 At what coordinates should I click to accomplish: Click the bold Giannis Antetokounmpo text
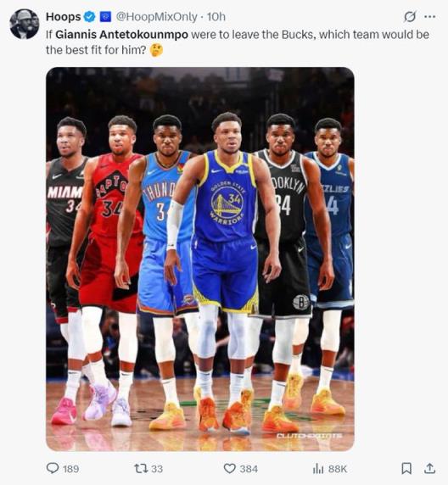[121, 35]
